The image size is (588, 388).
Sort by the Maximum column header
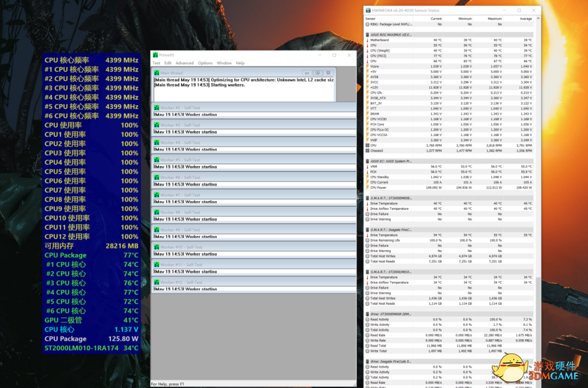click(488, 19)
